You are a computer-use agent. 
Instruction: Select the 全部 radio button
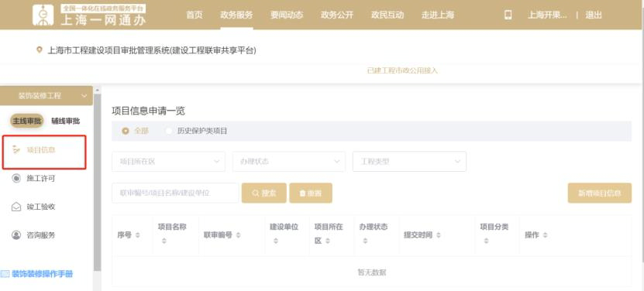pyautogui.click(x=126, y=131)
